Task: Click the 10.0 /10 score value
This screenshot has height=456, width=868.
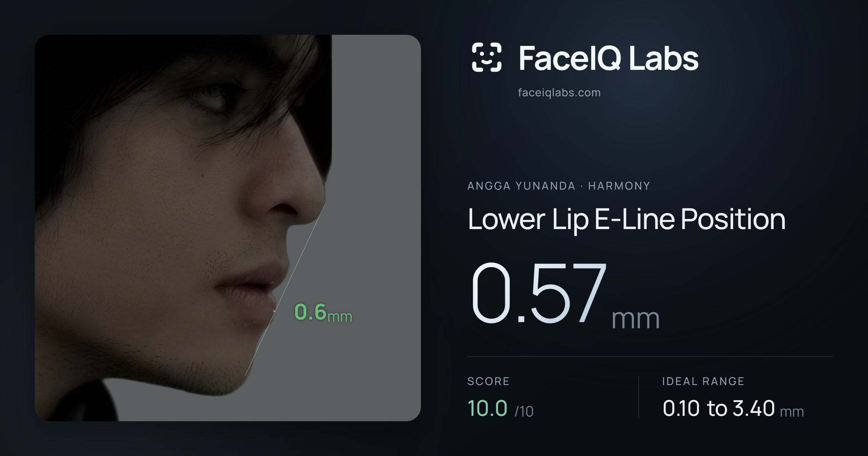Action: (501, 408)
